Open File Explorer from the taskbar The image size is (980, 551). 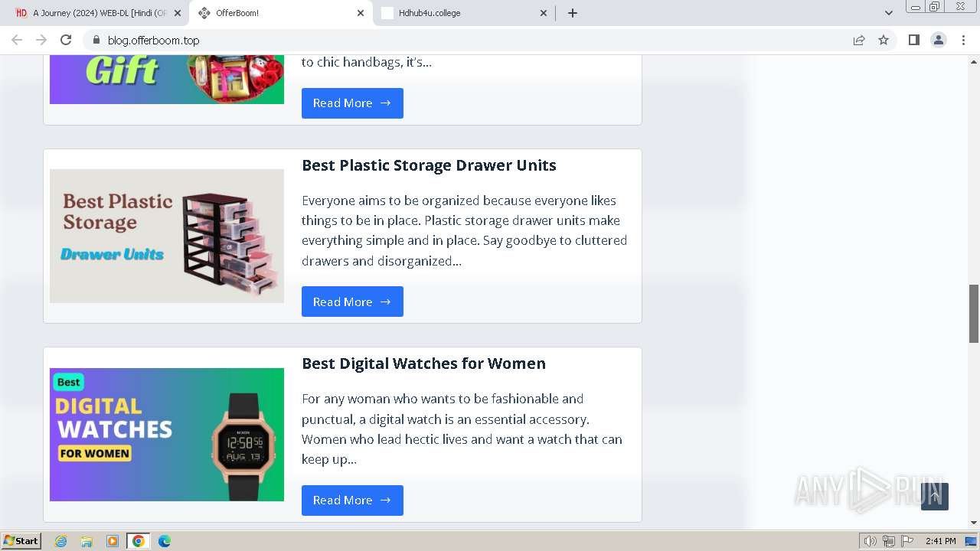(87, 541)
